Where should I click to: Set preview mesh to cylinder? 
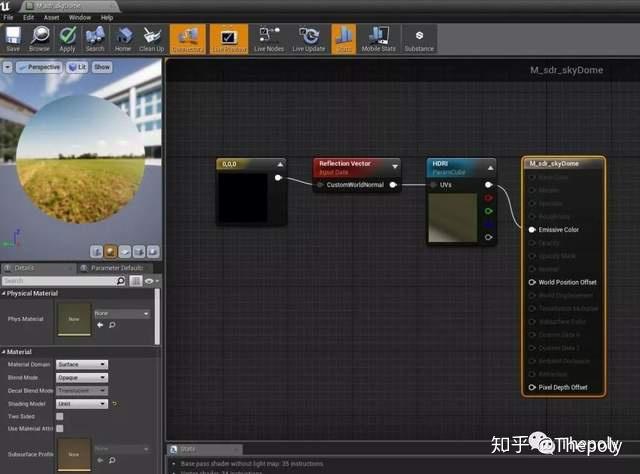pyautogui.click(x=97, y=251)
